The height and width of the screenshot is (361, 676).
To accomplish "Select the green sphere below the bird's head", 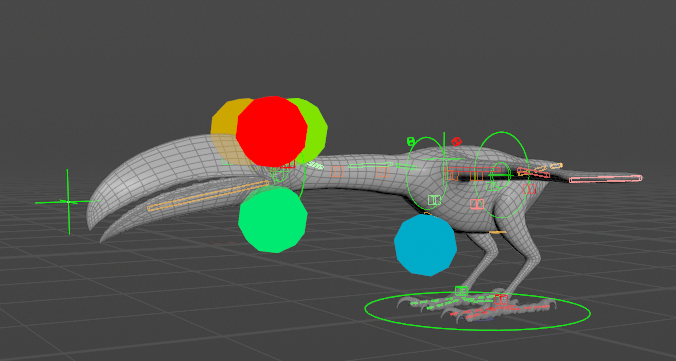I will point(272,220).
